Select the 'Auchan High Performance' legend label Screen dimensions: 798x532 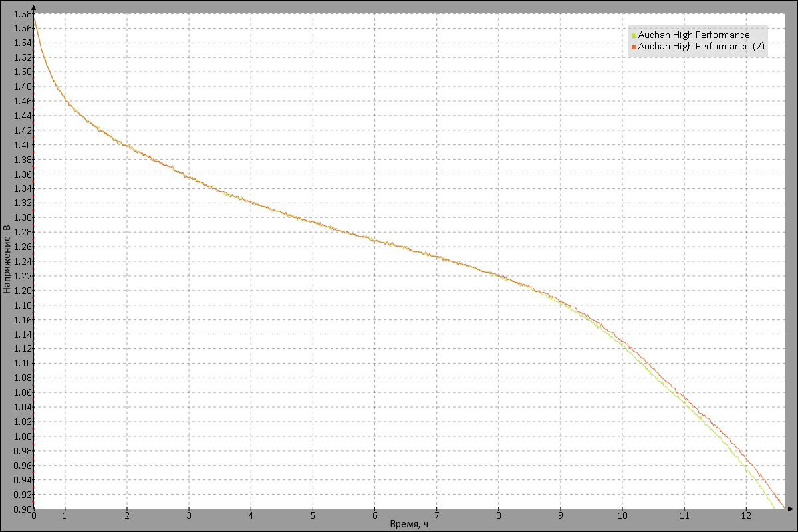[694, 35]
